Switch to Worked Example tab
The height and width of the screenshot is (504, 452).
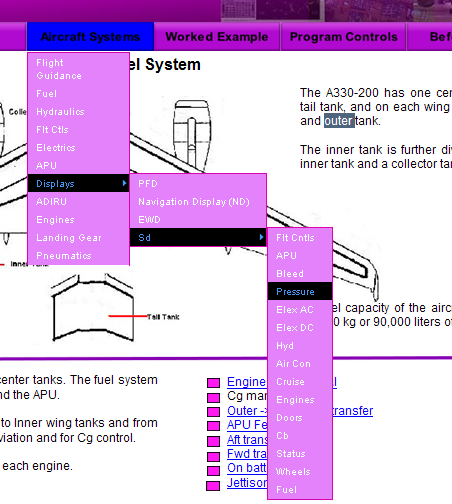[217, 37]
